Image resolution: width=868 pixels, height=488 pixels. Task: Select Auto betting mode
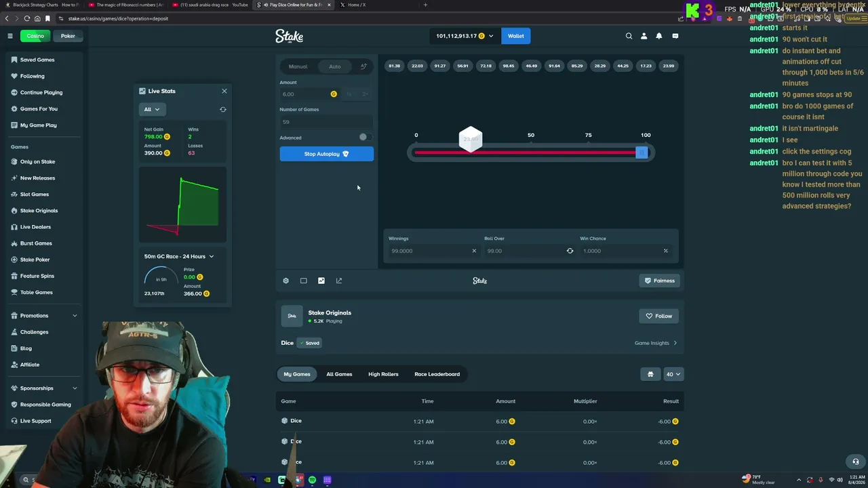click(x=335, y=66)
